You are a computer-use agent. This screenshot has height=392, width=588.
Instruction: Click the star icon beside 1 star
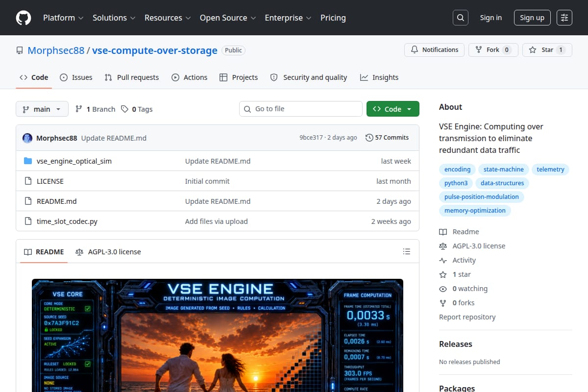point(443,274)
